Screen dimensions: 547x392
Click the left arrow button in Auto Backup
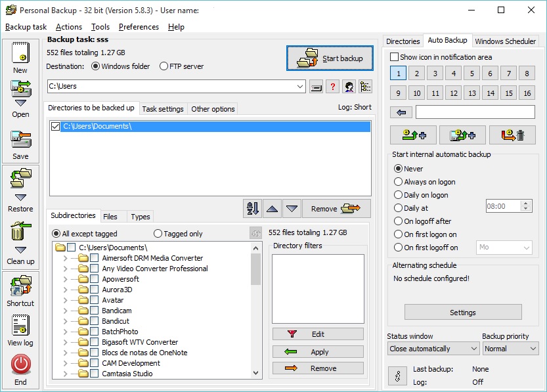(401, 112)
